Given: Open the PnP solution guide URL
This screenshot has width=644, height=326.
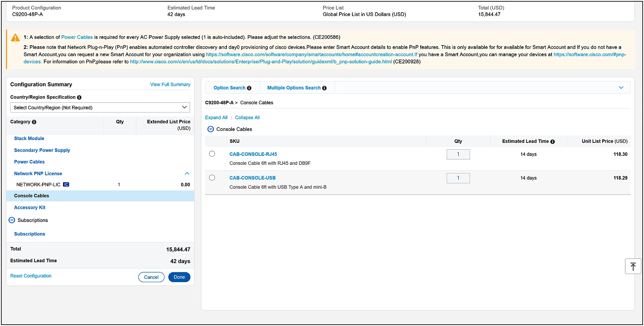Looking at the screenshot, I should [x=261, y=62].
